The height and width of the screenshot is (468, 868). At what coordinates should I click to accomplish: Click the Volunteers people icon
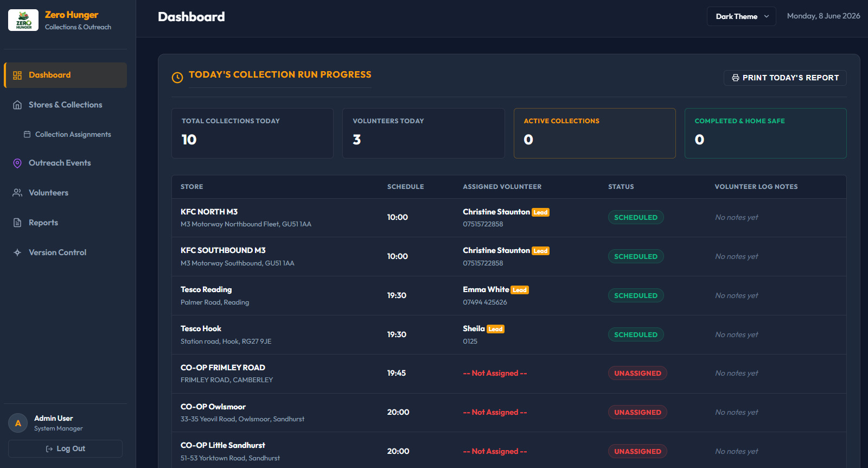pyautogui.click(x=17, y=193)
